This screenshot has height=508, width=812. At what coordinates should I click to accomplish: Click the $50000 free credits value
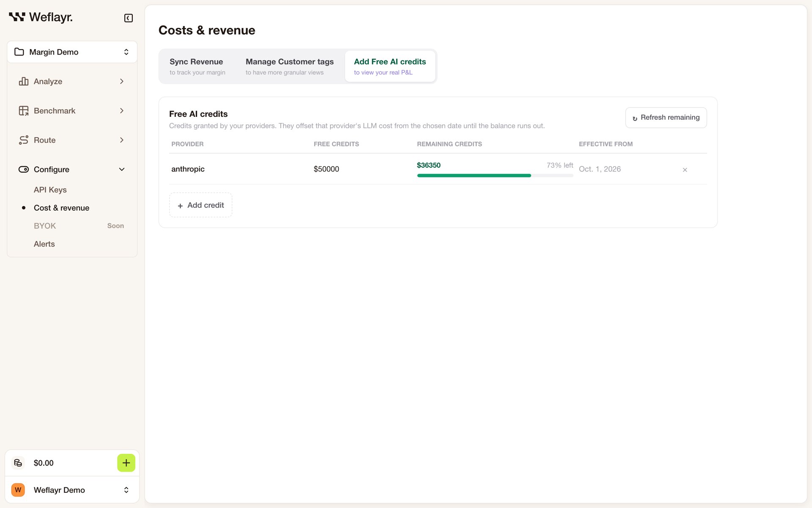(x=326, y=169)
